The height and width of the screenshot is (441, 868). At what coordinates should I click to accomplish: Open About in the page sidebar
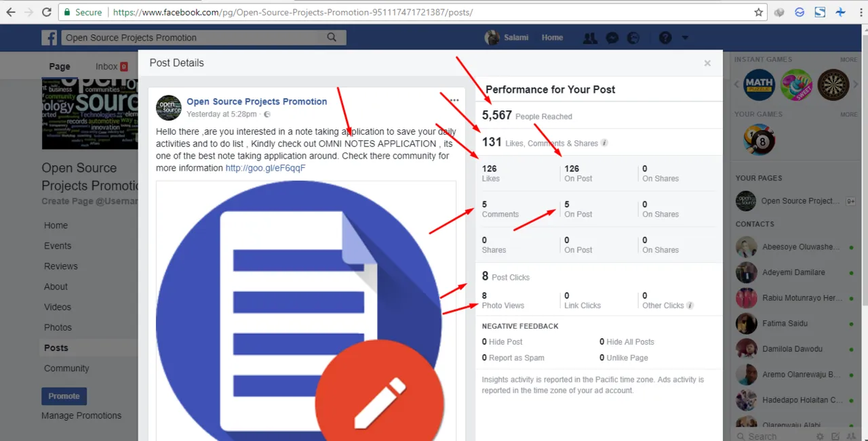coord(56,287)
